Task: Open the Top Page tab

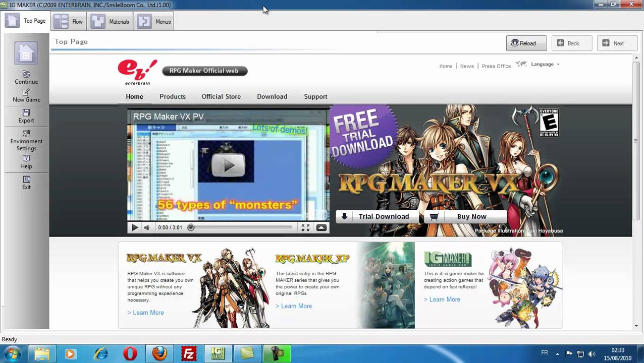Action: click(x=26, y=21)
